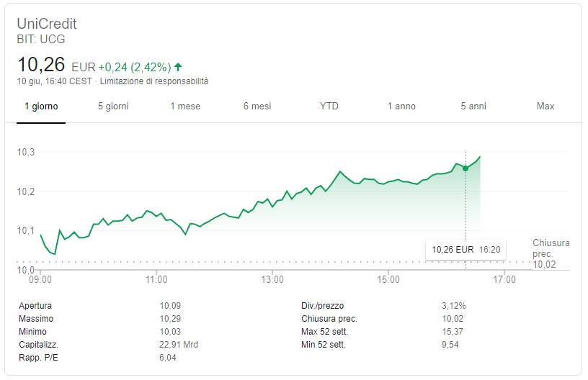588x380 pixels.
Task: Select the '1 giorno' time range tab
Action: click(x=41, y=107)
